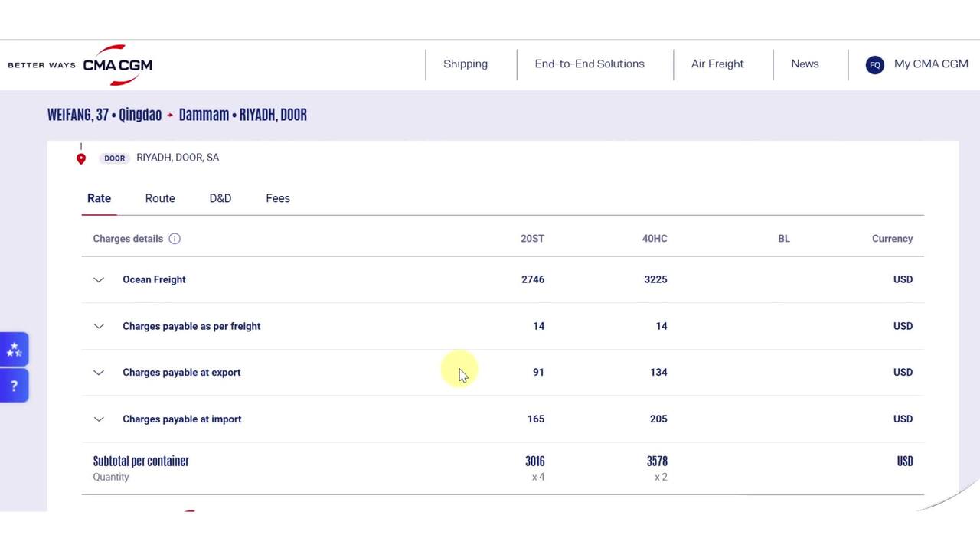Screen dimensions: 980x551
Task: Click the DOOR badge label
Action: [115, 158]
